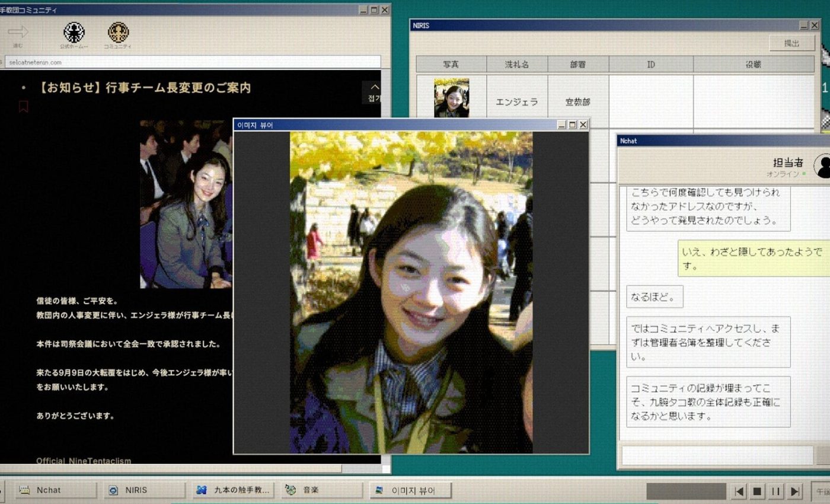
Task: Click the notice title 行事チーム長変更のご案内
Action: (x=178, y=88)
